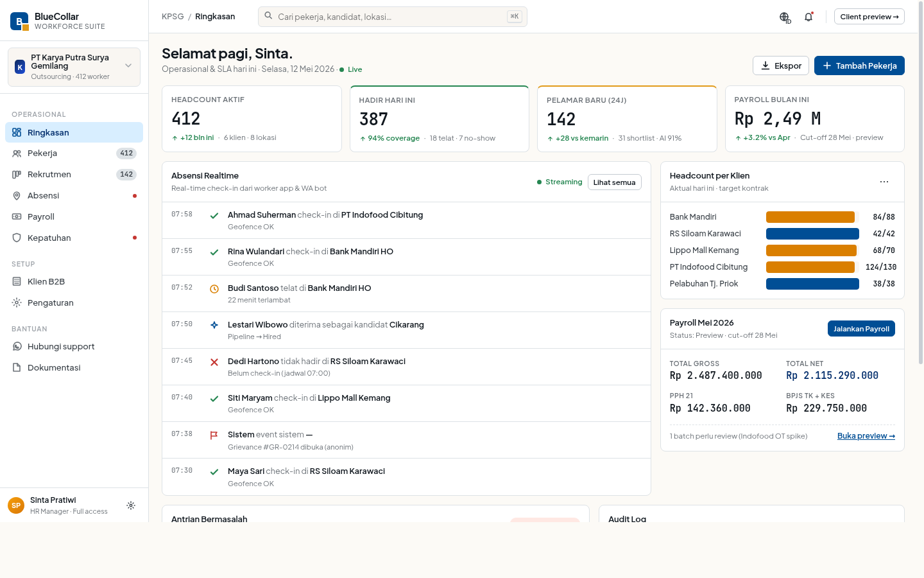The height and width of the screenshot is (578, 924).
Task: Click Grievance #GR-0214 dibuka text
Action: [291, 448]
